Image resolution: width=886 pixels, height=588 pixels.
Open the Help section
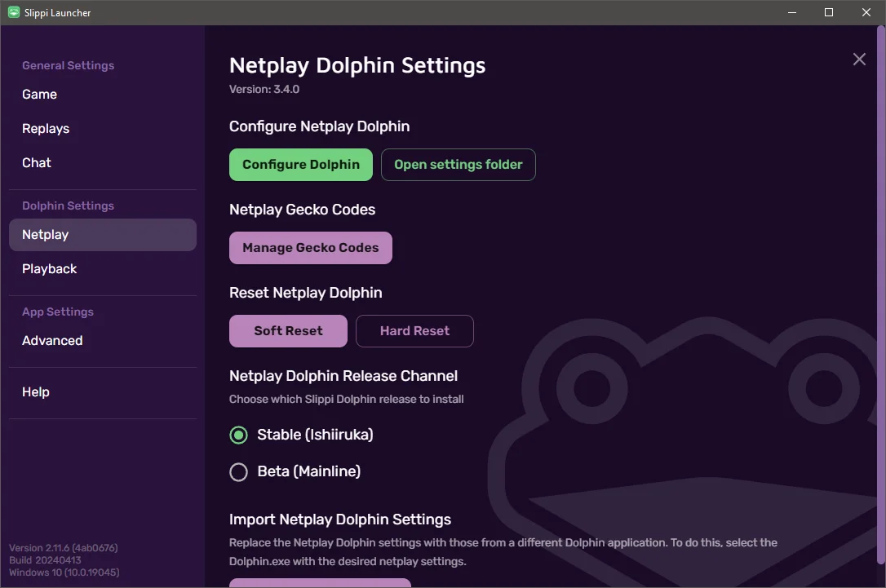[x=35, y=391]
